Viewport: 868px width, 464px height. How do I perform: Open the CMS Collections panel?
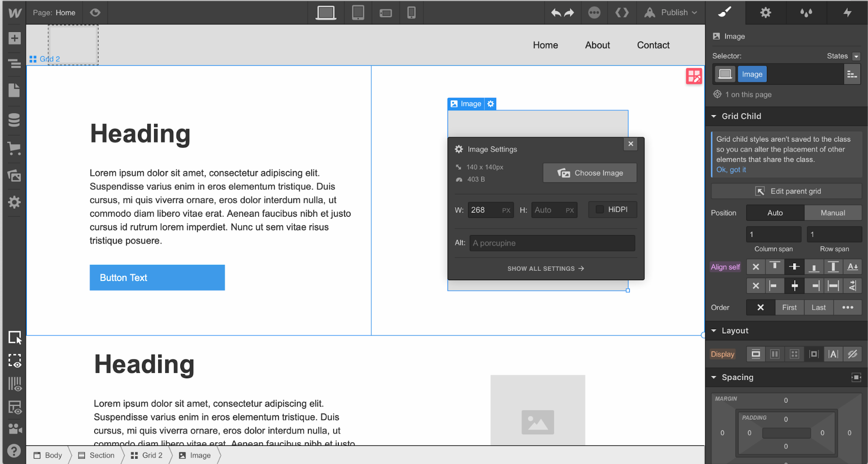pyautogui.click(x=15, y=120)
